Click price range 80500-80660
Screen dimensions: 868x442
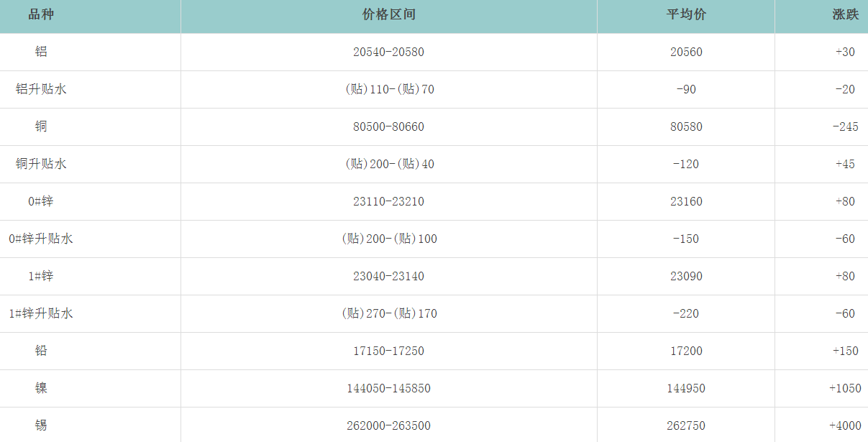click(389, 126)
